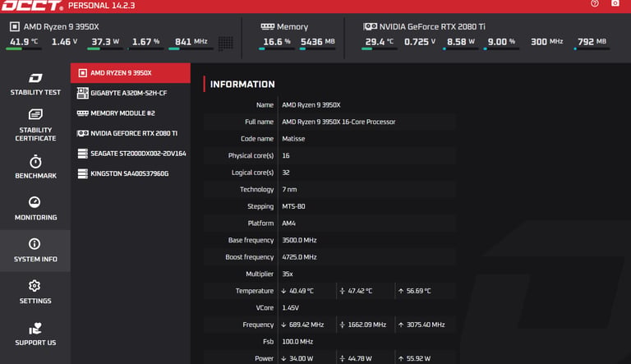Click Fsb value 100.0 MHz

click(x=297, y=342)
